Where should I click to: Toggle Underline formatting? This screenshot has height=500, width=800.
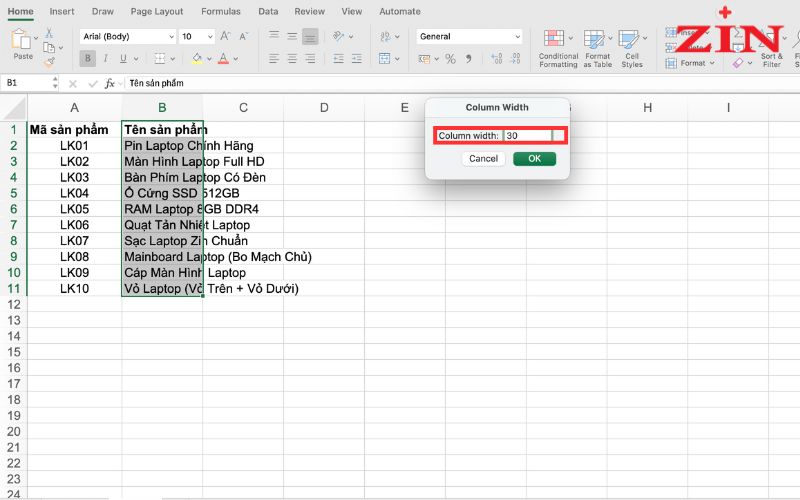pos(123,59)
